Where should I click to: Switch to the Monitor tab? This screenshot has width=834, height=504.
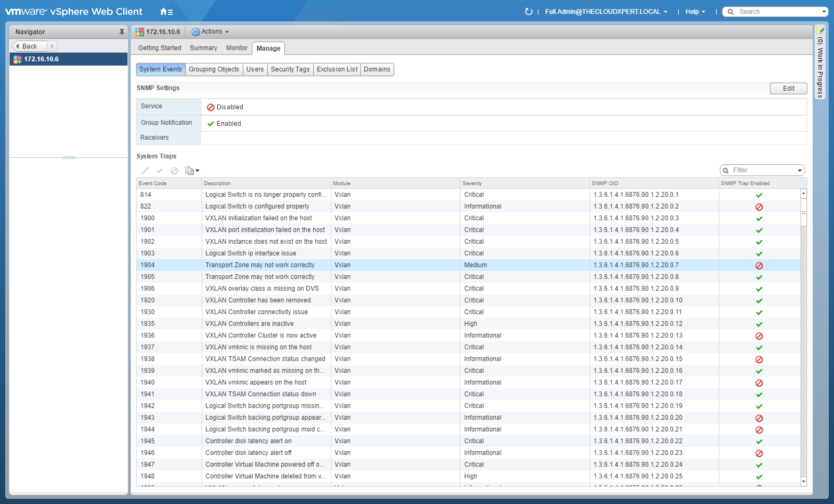pos(236,48)
